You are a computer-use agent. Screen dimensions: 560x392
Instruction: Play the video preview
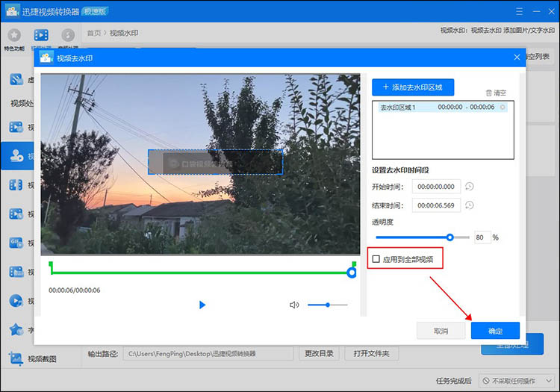202,305
